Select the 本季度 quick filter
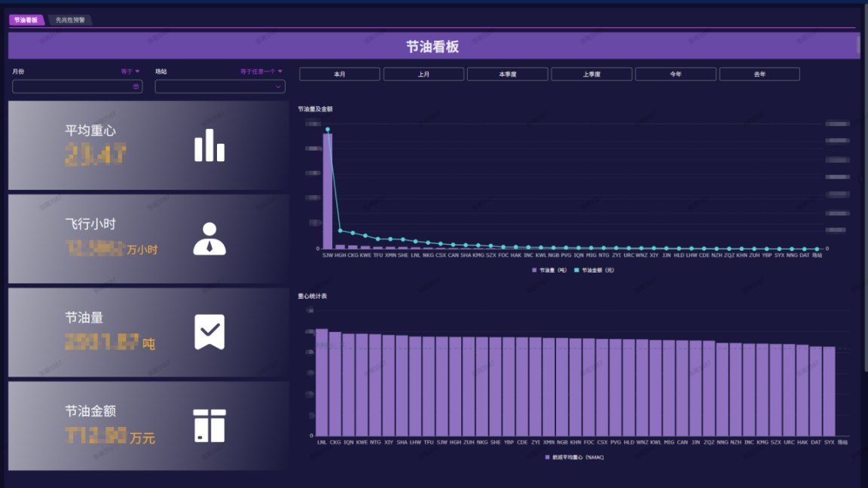868x488 pixels. point(508,74)
